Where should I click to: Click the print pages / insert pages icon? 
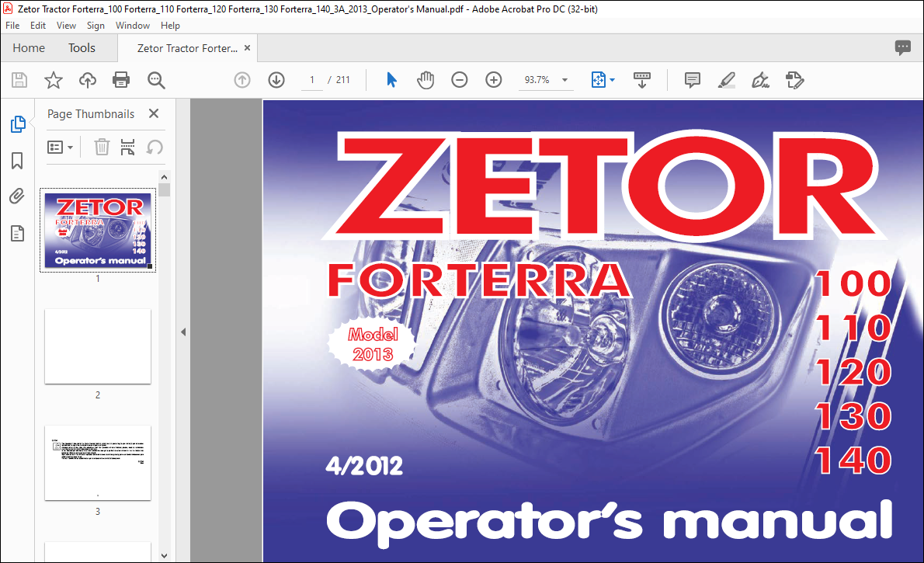(127, 147)
